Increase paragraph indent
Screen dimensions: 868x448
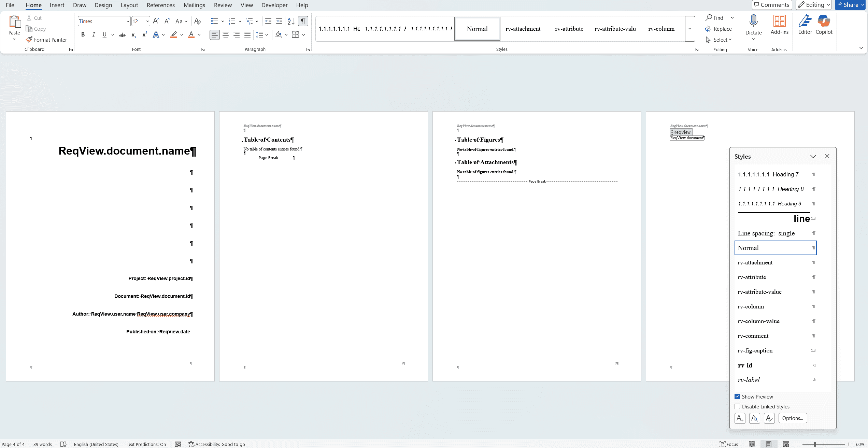(279, 21)
